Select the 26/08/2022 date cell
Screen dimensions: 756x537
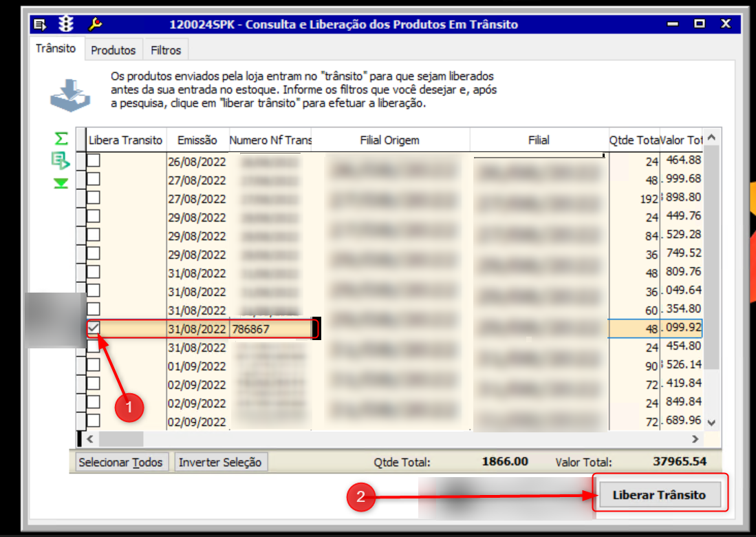(197, 162)
